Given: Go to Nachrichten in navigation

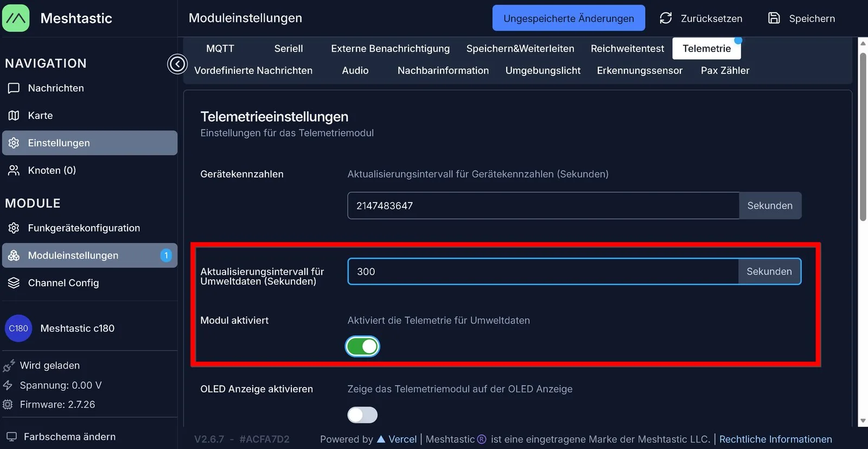Looking at the screenshot, I should point(90,88).
